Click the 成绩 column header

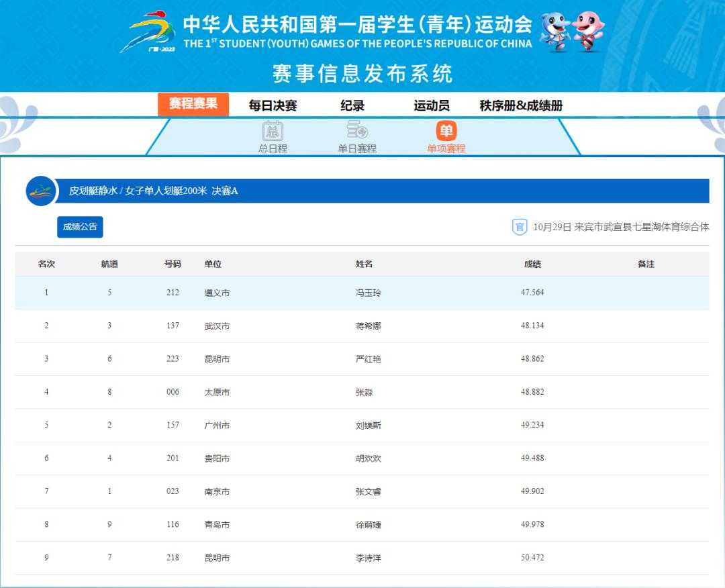532,264
